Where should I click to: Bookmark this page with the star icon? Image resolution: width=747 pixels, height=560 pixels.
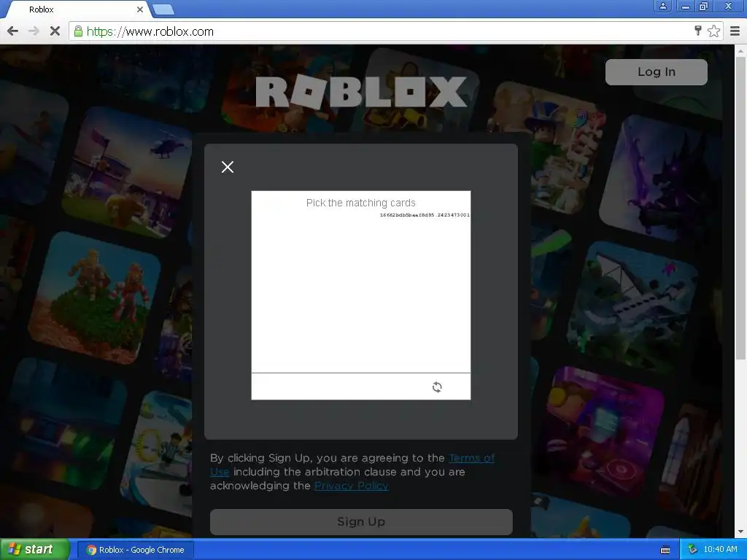[713, 31]
